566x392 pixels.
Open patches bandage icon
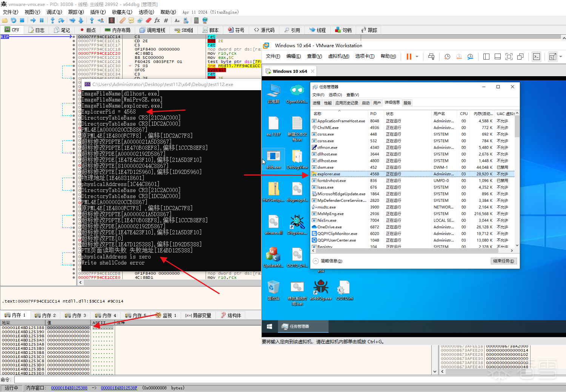point(123,20)
